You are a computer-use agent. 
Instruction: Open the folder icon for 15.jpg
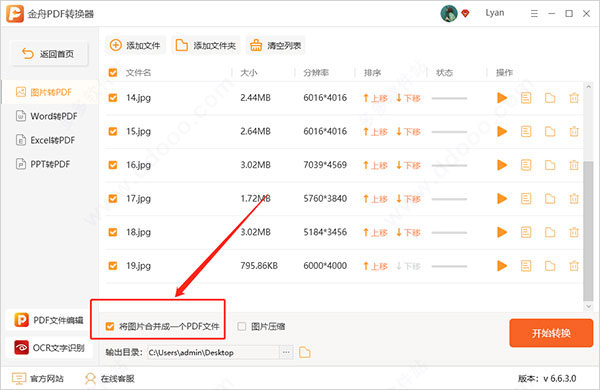click(550, 132)
